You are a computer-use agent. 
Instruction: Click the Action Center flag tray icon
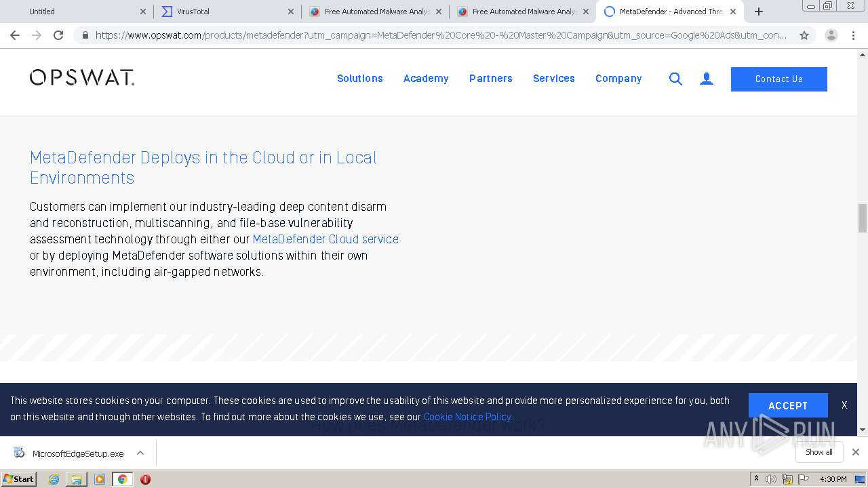pyautogui.click(x=804, y=479)
